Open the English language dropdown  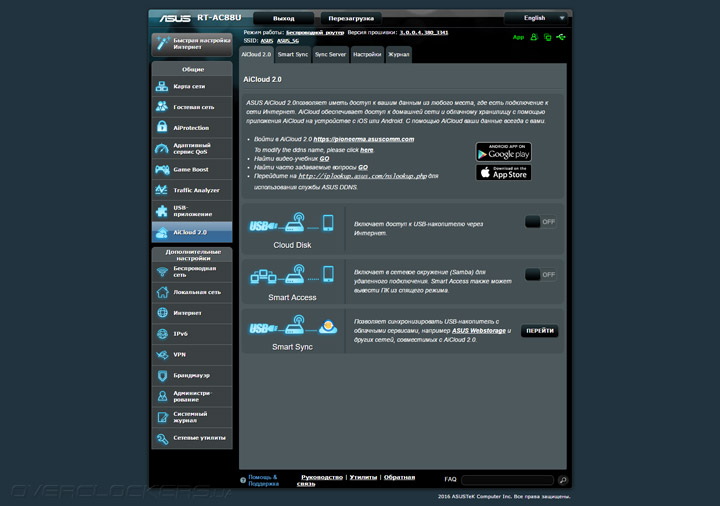536,18
